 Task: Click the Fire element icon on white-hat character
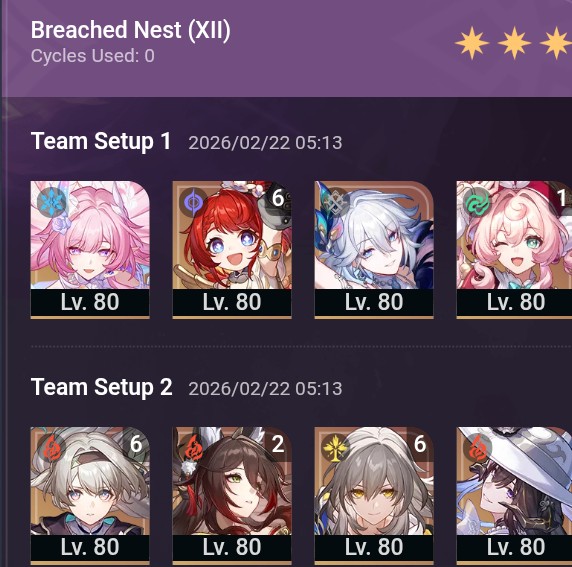point(478,448)
